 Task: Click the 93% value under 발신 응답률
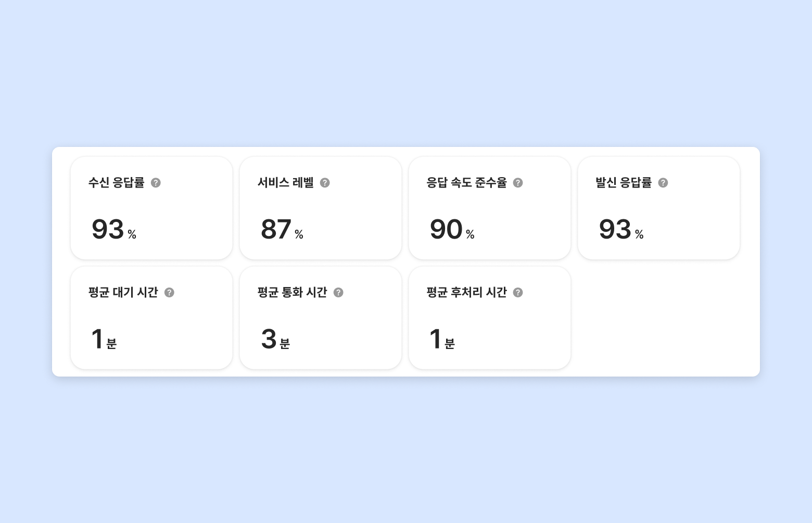pos(621,230)
